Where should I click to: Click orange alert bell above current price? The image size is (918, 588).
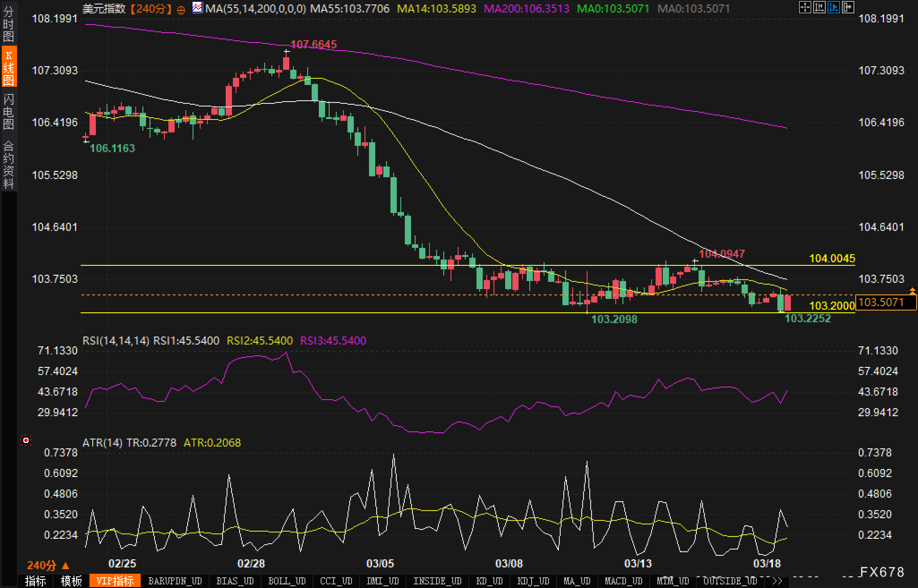(x=913, y=291)
